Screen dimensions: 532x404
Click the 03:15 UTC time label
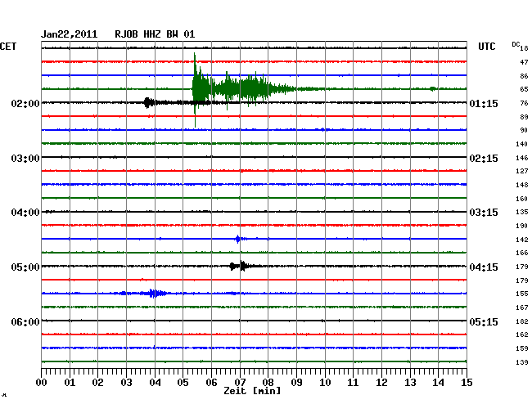[484, 213]
